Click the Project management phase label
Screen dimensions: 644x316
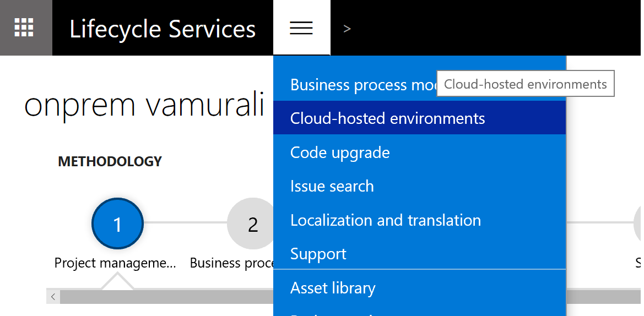[115, 263]
